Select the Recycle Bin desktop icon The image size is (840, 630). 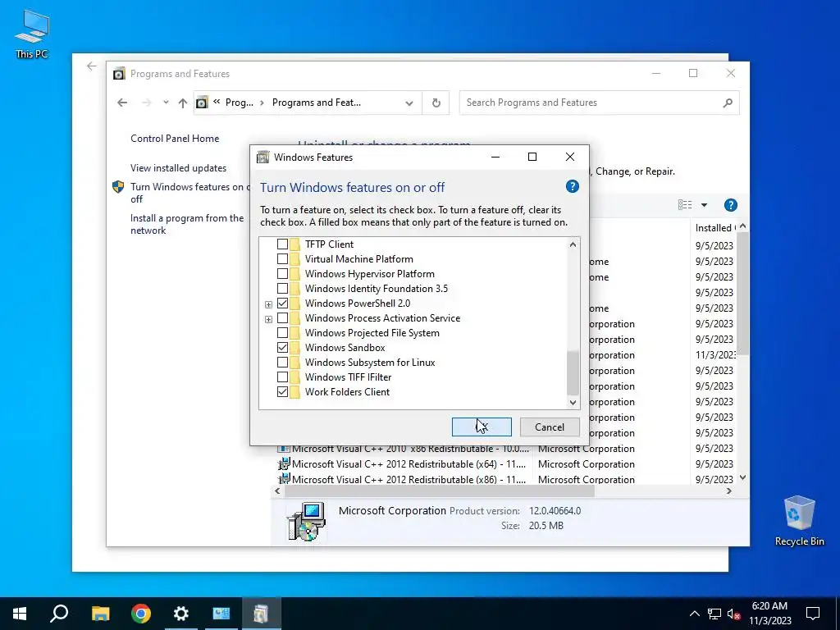coord(799,521)
